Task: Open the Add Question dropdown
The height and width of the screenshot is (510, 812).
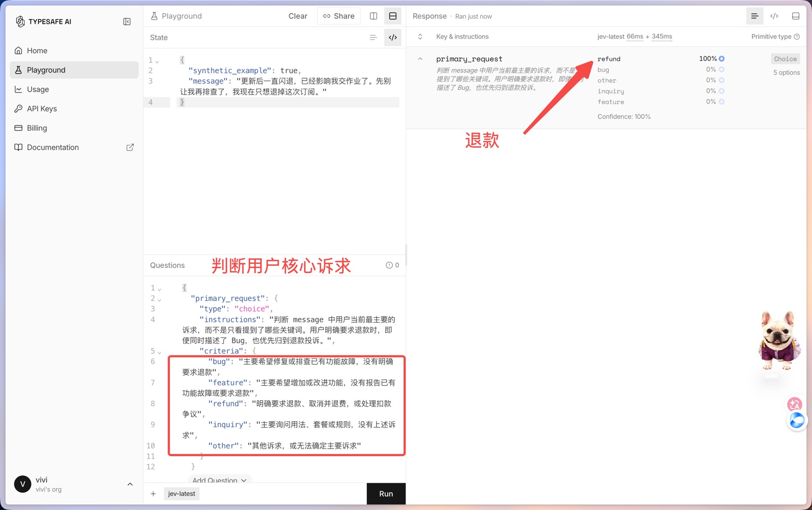Action: (220, 480)
